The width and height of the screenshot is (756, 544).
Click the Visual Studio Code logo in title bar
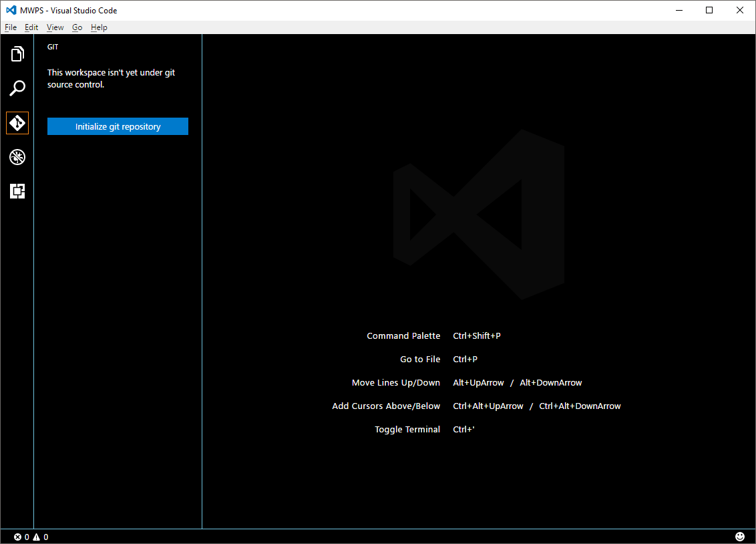(11, 10)
